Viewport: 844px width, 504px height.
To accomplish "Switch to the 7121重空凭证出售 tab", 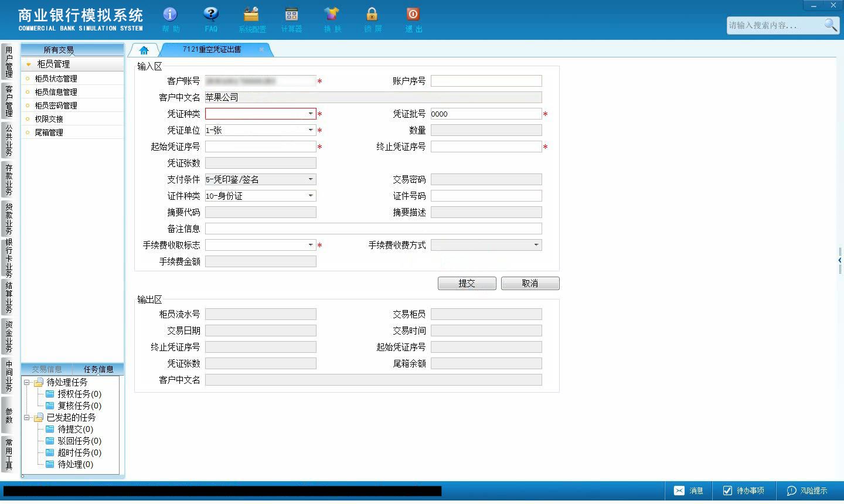I will [212, 50].
